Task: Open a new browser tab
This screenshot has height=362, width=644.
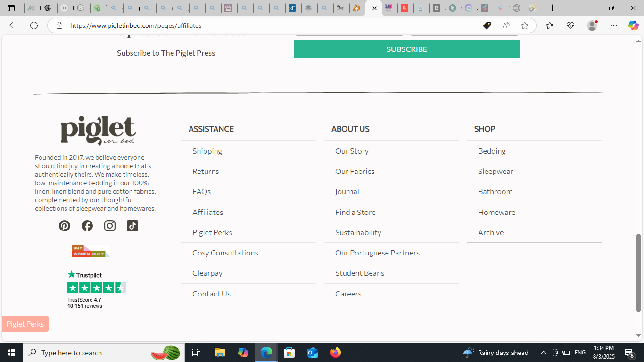Action: click(552, 8)
